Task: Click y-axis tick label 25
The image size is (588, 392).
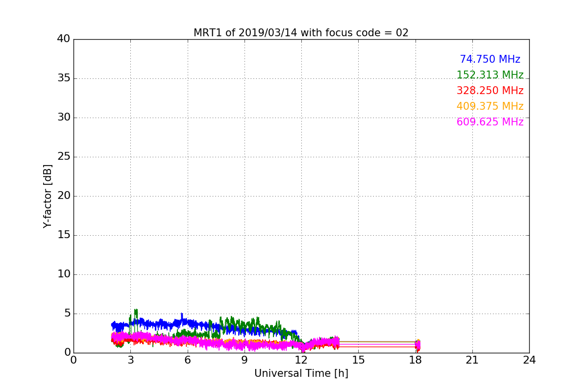Action: (64, 157)
